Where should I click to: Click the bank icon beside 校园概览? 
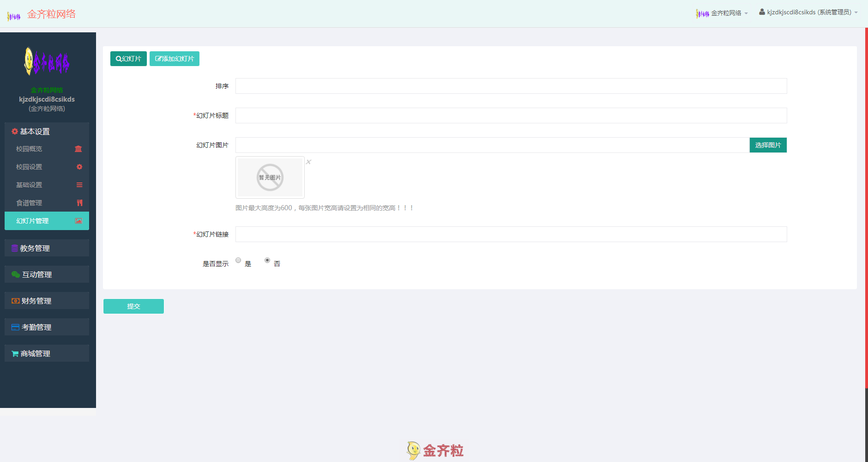[x=78, y=149]
